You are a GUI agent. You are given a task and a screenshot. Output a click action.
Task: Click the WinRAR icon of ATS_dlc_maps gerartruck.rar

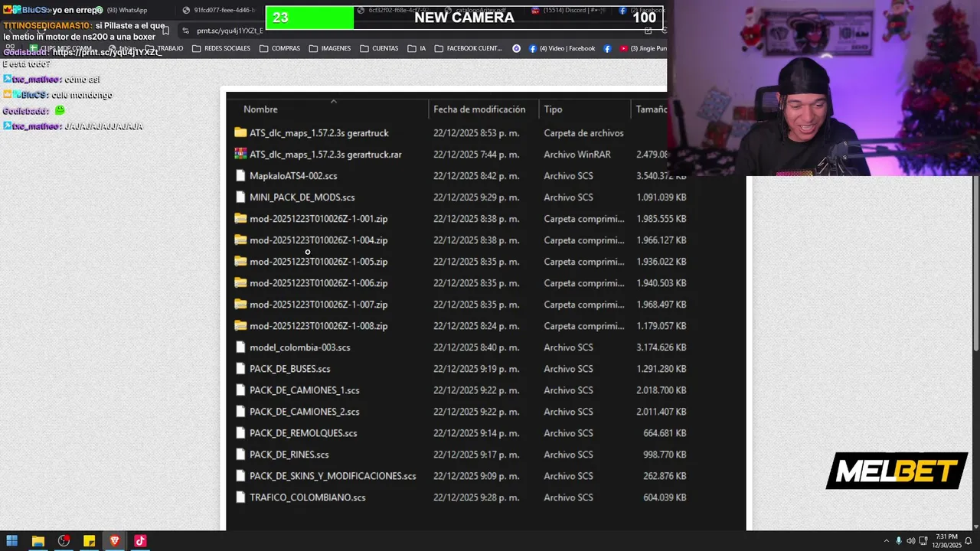click(240, 154)
